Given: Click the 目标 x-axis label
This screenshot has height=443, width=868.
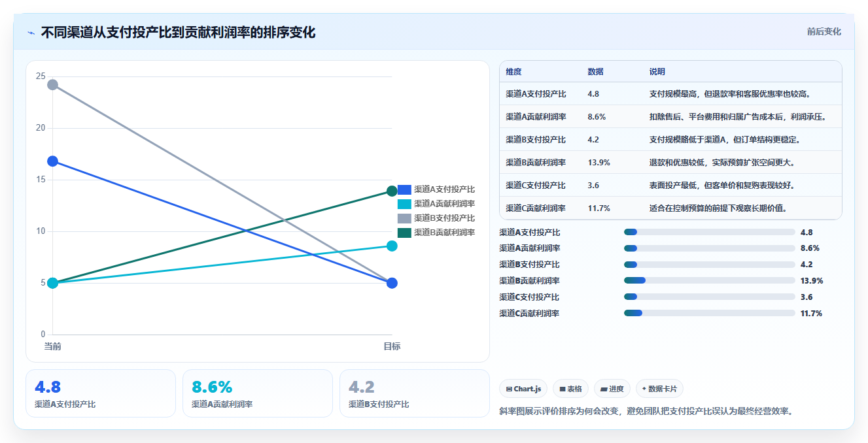Looking at the screenshot, I should click(392, 346).
